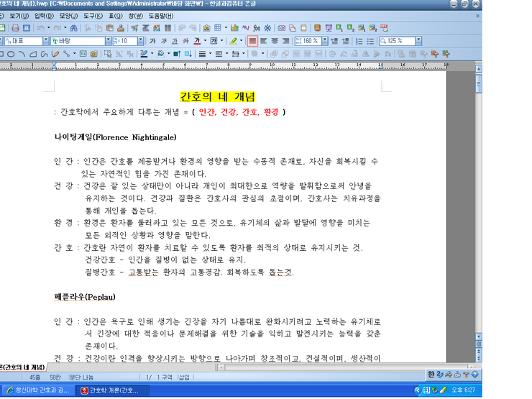Open the 160% line spacing dropdown
532x399 pixels.
(325, 41)
